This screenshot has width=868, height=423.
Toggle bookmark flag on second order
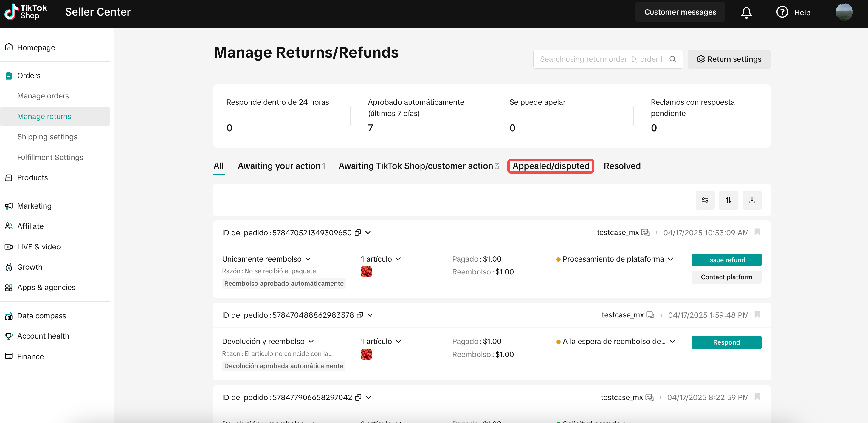(757, 314)
